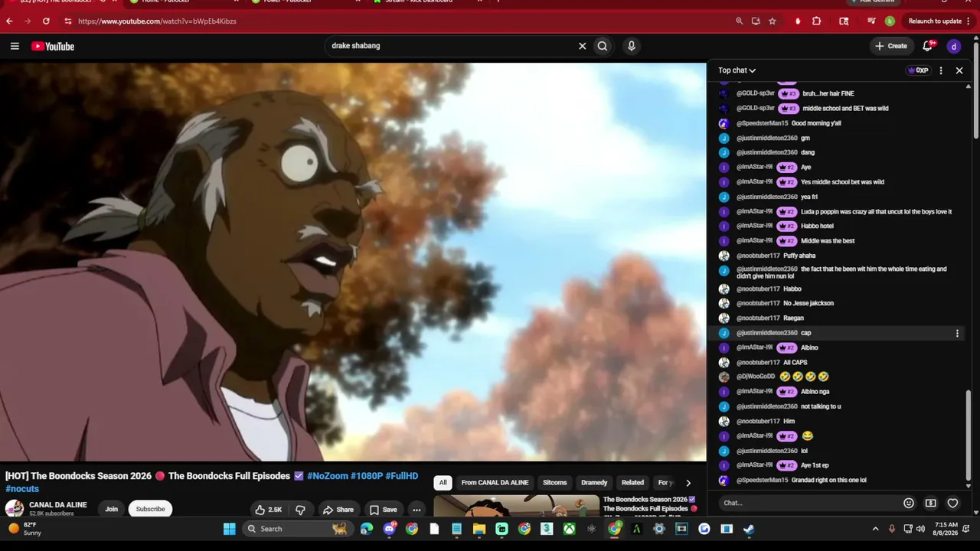980x551 pixels.
Task: Open volume control in system tray
Action: coord(921,529)
